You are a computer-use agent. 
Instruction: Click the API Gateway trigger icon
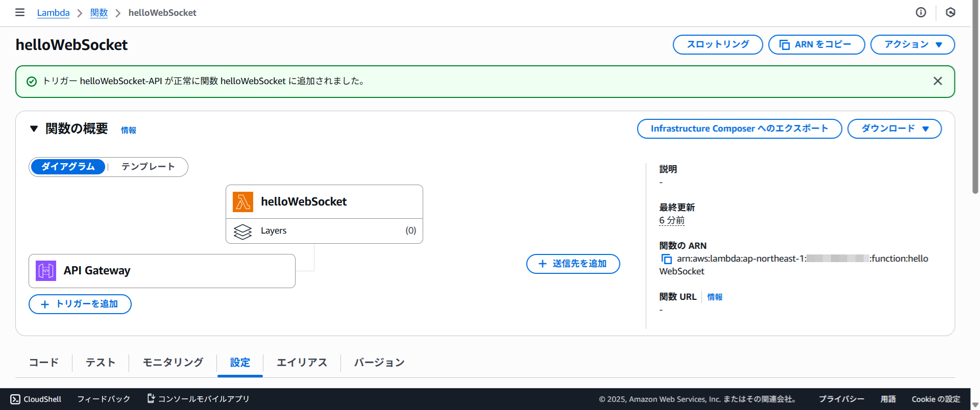click(46, 271)
